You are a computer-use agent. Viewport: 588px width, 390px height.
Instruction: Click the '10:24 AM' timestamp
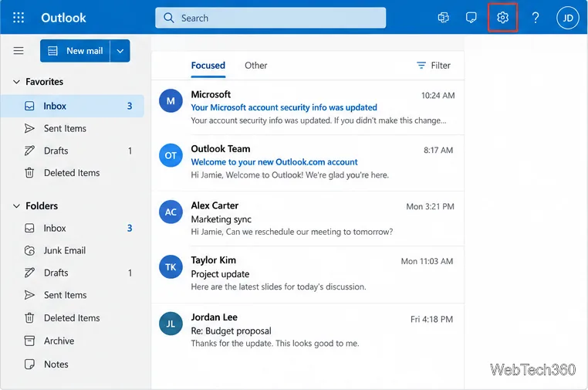coord(438,95)
